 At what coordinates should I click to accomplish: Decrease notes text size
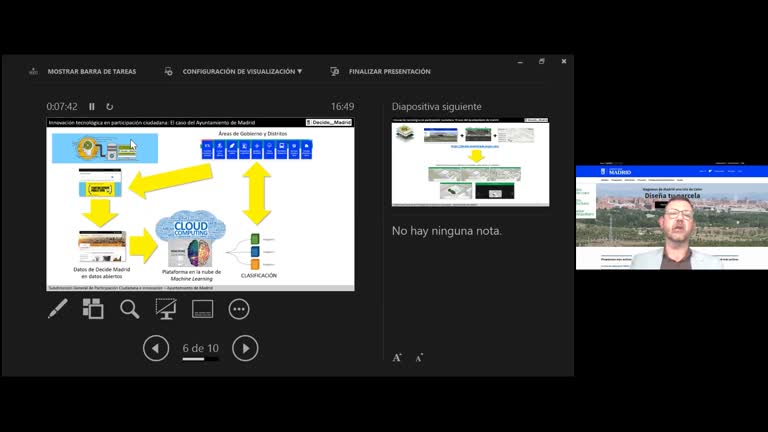pos(419,358)
